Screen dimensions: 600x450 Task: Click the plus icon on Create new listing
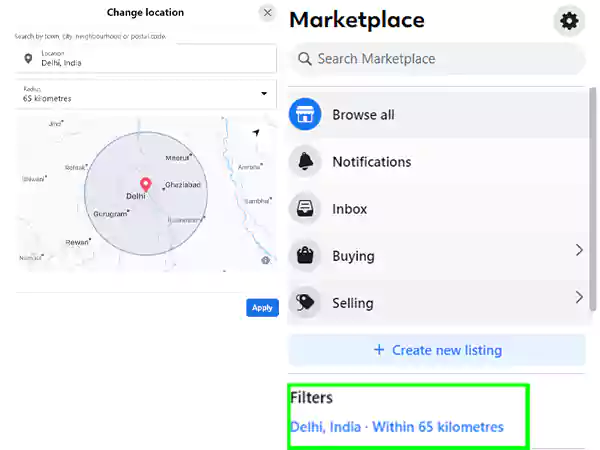(x=379, y=350)
